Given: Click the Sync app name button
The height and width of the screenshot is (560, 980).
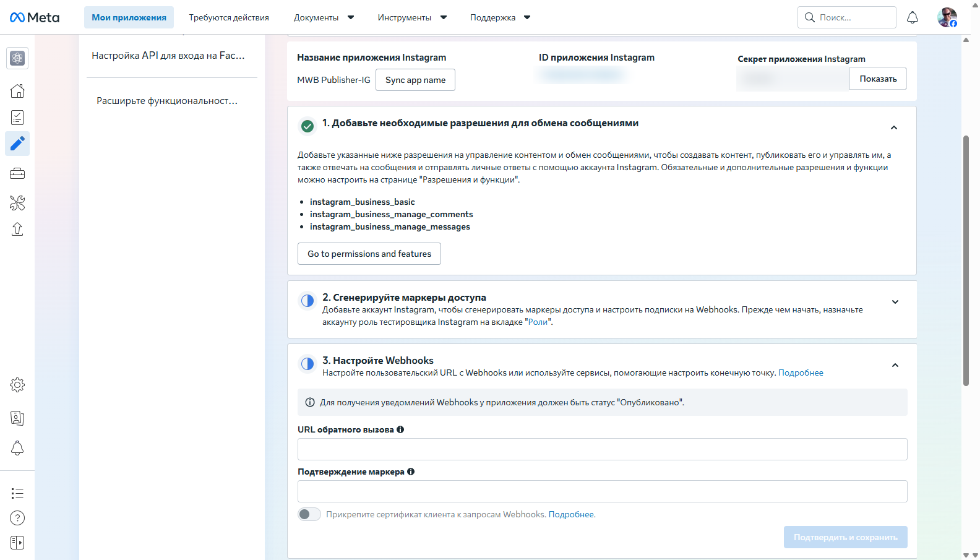Looking at the screenshot, I should click(415, 80).
